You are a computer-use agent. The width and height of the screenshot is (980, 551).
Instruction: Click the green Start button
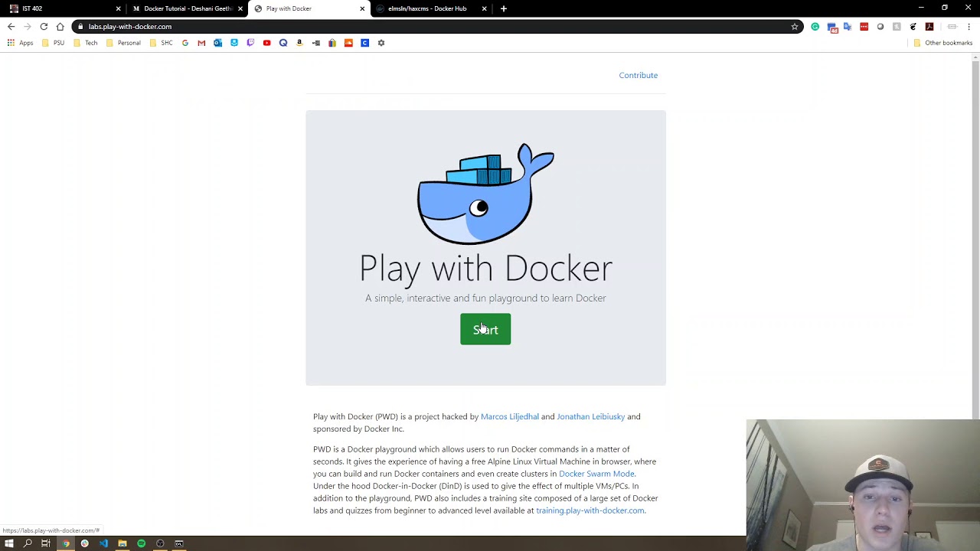485,329
